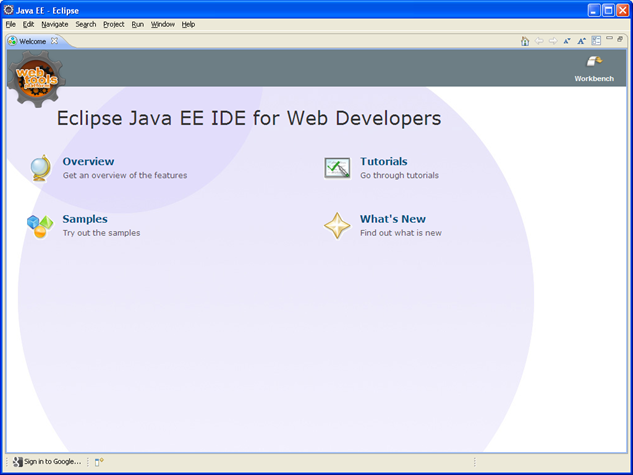
Task: Magnify font size icon in toolbar
Action: point(581,41)
